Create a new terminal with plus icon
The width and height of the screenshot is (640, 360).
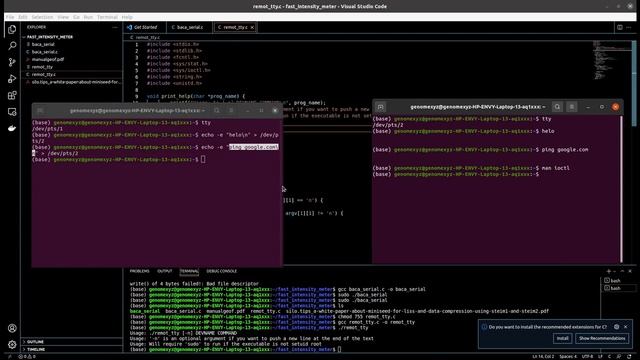tap(609, 271)
